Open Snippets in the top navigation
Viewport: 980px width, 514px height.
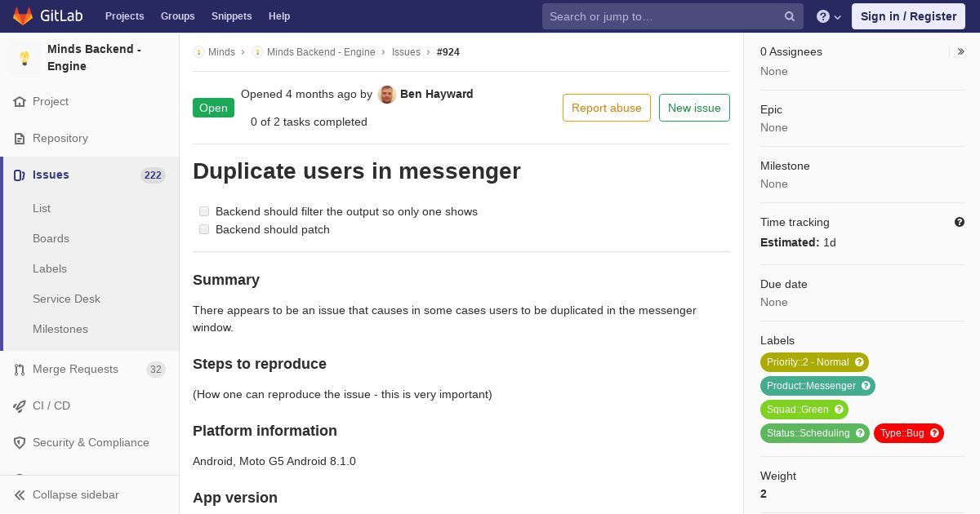pyautogui.click(x=231, y=16)
